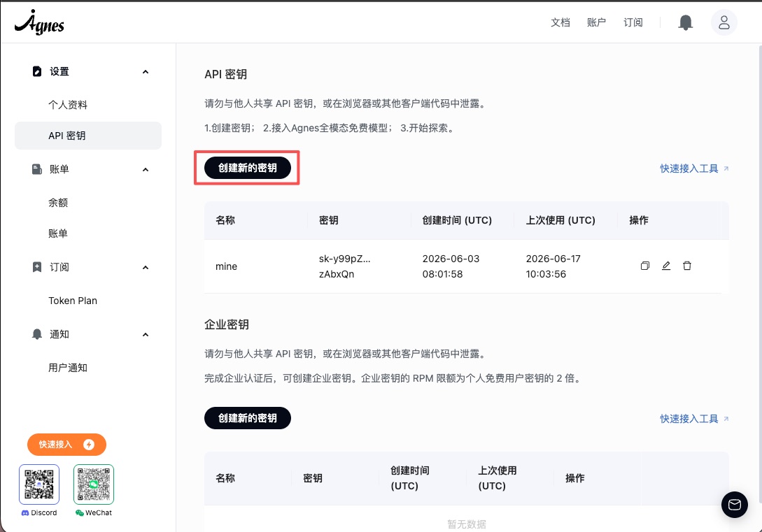Collapse the 设置 sidebar section
This screenshot has height=532, width=762.
pyautogui.click(x=146, y=72)
